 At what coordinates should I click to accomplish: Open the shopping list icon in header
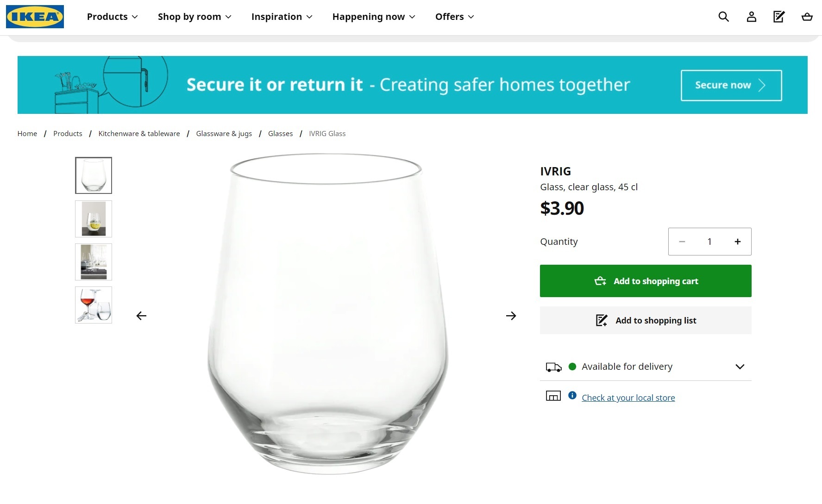click(x=779, y=17)
